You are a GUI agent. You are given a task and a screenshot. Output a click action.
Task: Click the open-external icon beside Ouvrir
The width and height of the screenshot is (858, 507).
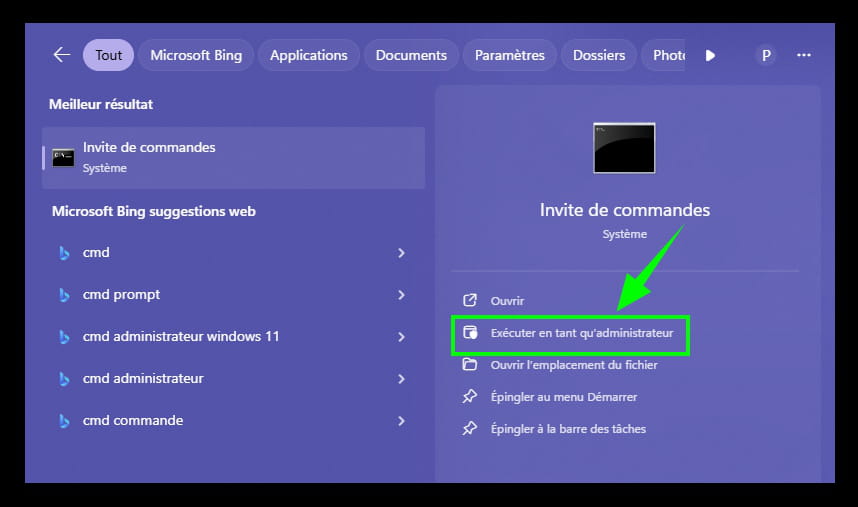[x=470, y=300]
